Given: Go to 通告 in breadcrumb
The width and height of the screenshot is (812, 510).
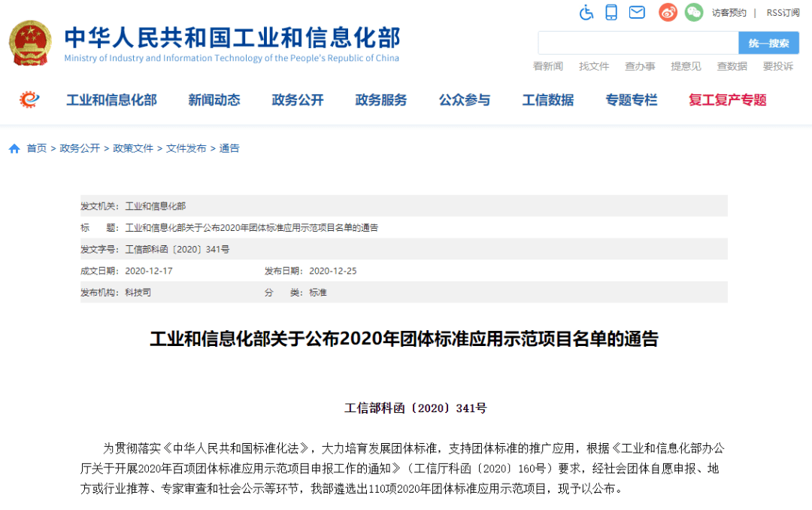Looking at the screenshot, I should click(229, 149).
